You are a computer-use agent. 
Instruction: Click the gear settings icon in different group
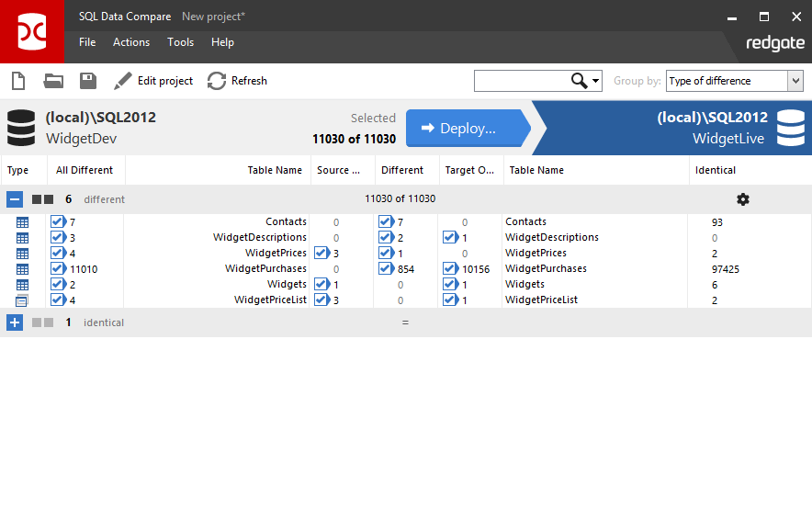743,199
